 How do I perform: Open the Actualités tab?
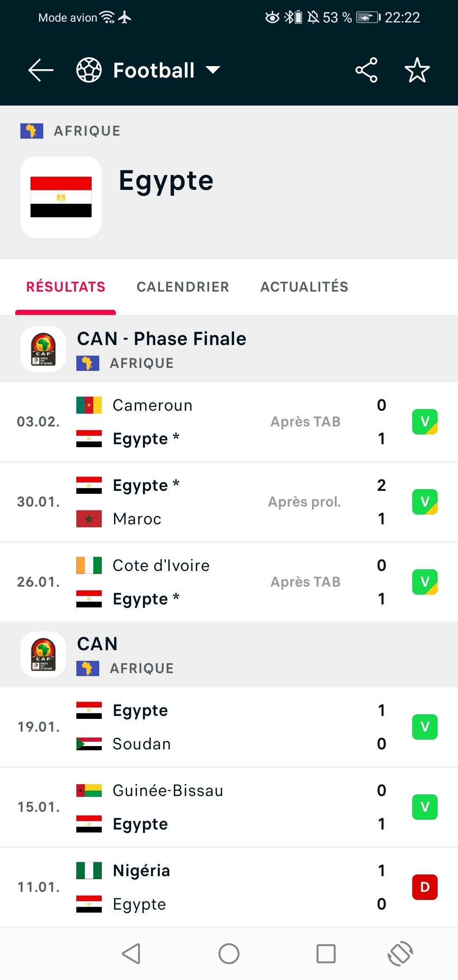click(x=304, y=287)
